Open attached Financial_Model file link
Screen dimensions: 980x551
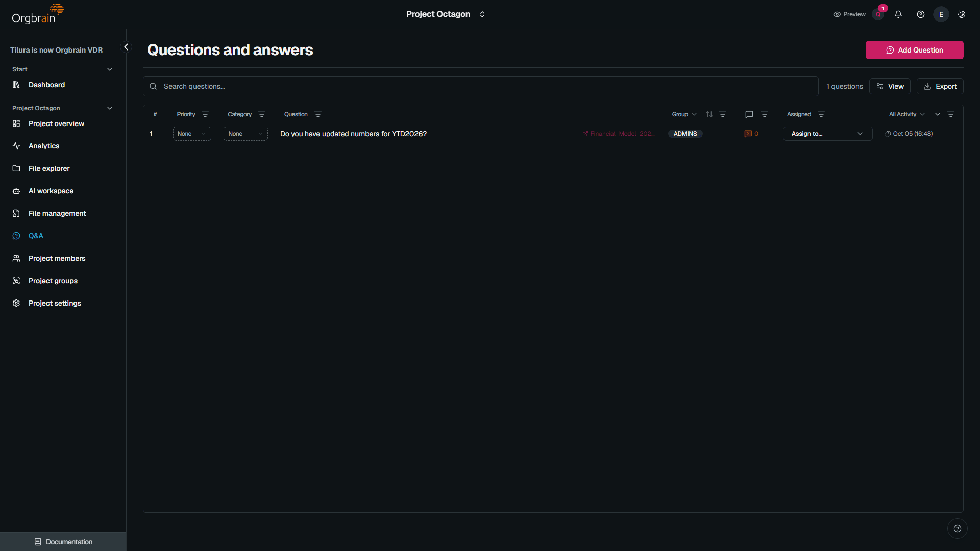[x=619, y=134]
